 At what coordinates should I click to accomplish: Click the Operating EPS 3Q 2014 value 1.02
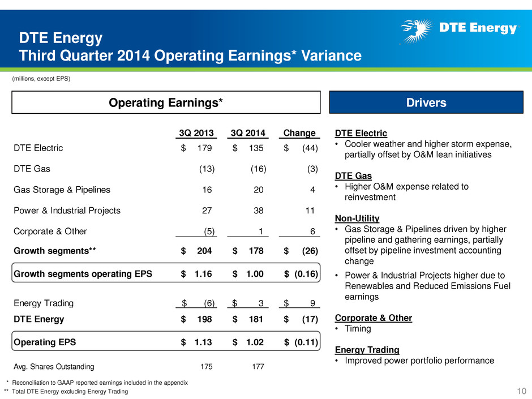tap(255, 342)
